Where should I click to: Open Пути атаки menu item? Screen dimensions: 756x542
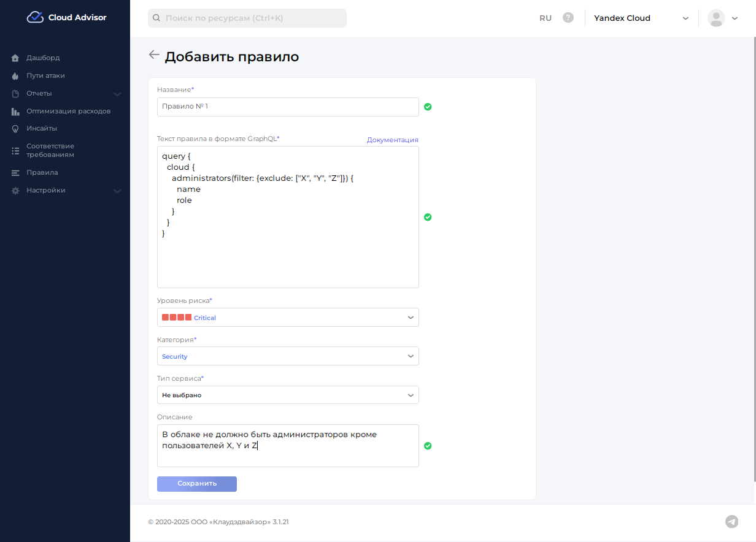pyautogui.click(x=45, y=75)
